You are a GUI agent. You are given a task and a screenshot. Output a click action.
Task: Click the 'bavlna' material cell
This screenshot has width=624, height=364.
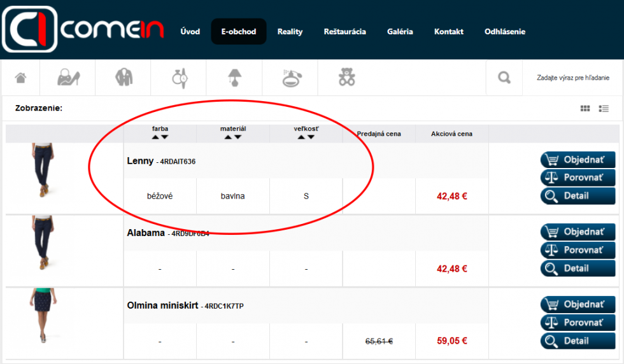click(233, 196)
